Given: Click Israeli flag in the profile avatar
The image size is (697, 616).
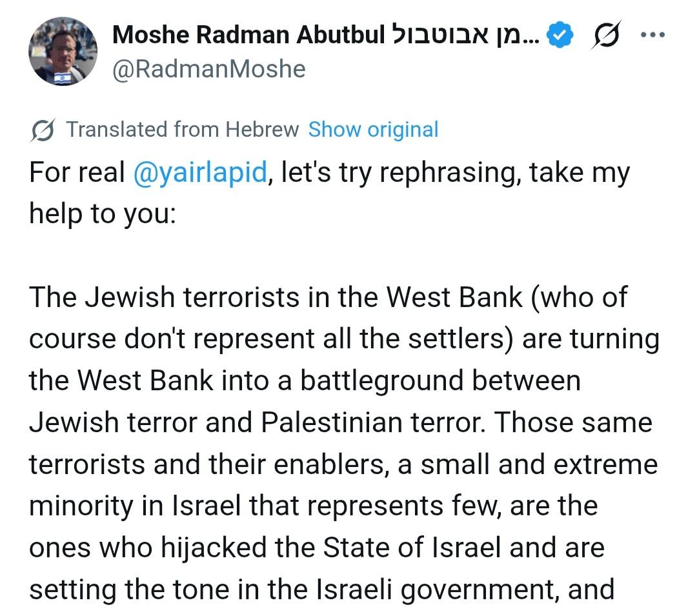Looking at the screenshot, I should pos(63,79).
